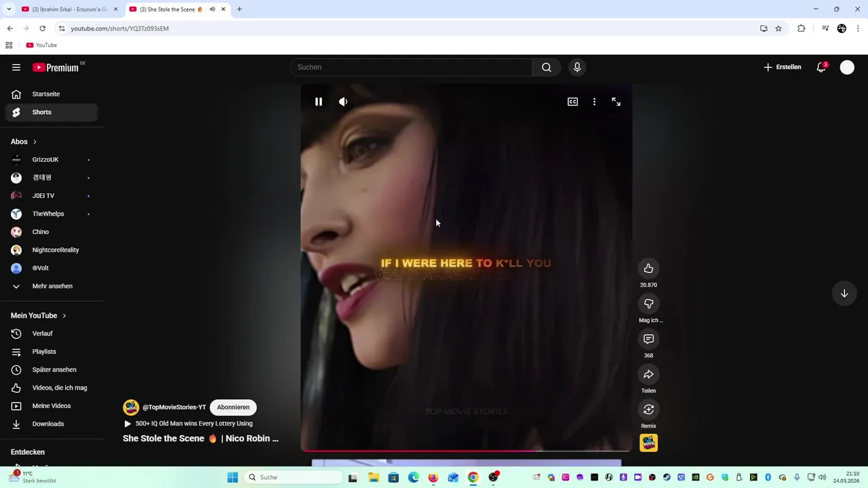The image size is (868, 488).
Task: Click the taskbar Suche search box
Action: tap(292, 477)
